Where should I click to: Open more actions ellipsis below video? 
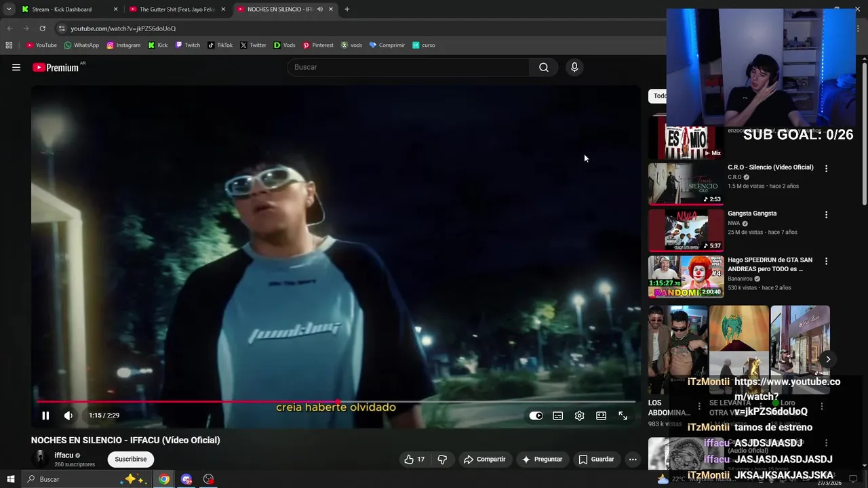(x=633, y=459)
